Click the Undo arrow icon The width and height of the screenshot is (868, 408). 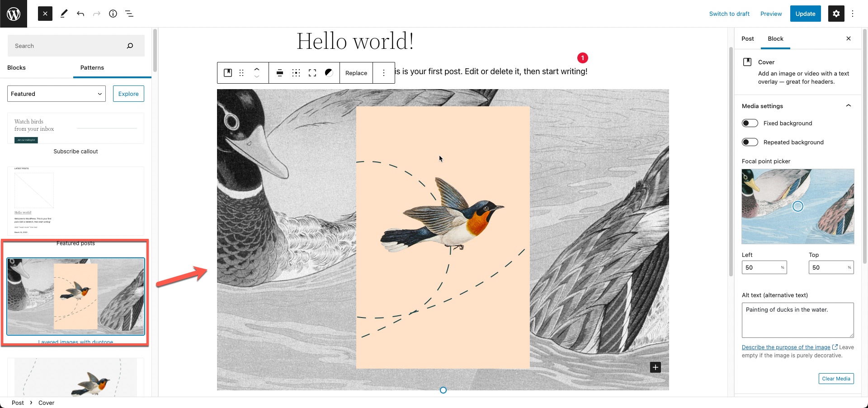(x=80, y=14)
